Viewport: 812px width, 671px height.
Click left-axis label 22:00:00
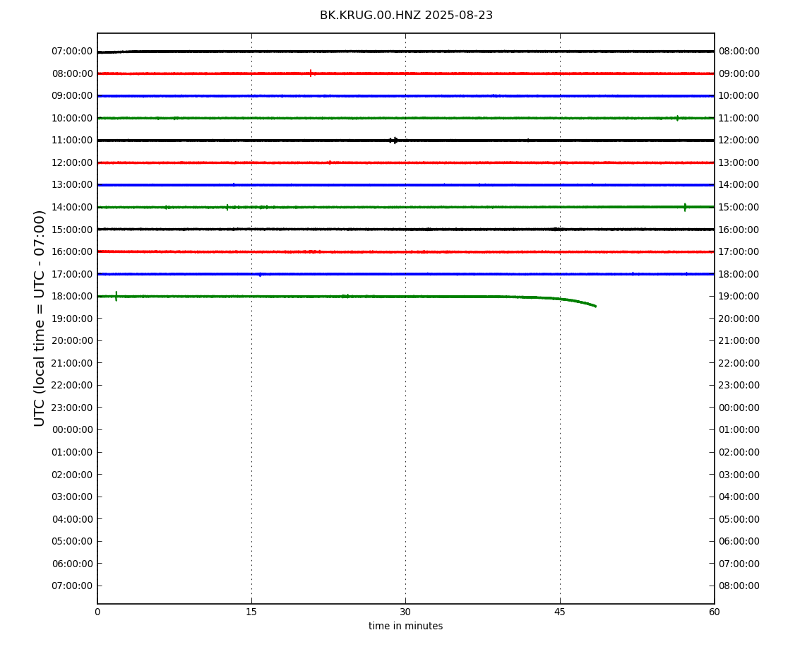point(73,385)
